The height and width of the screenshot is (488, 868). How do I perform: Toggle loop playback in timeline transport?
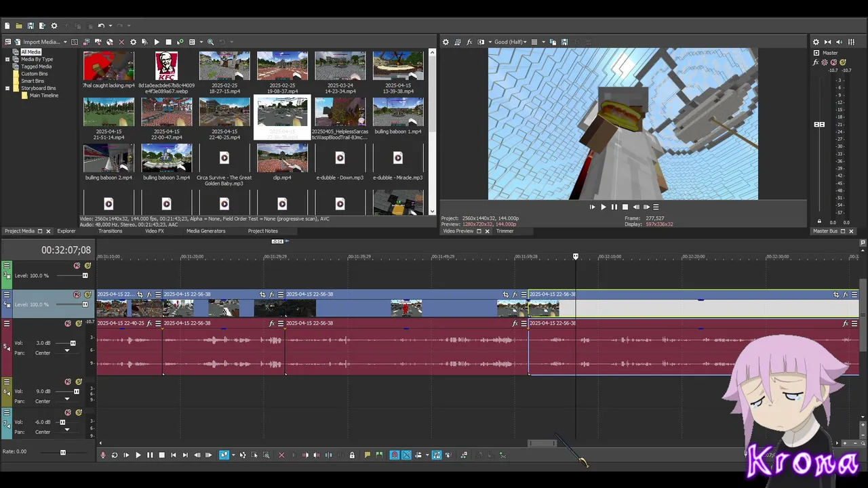[115, 455]
